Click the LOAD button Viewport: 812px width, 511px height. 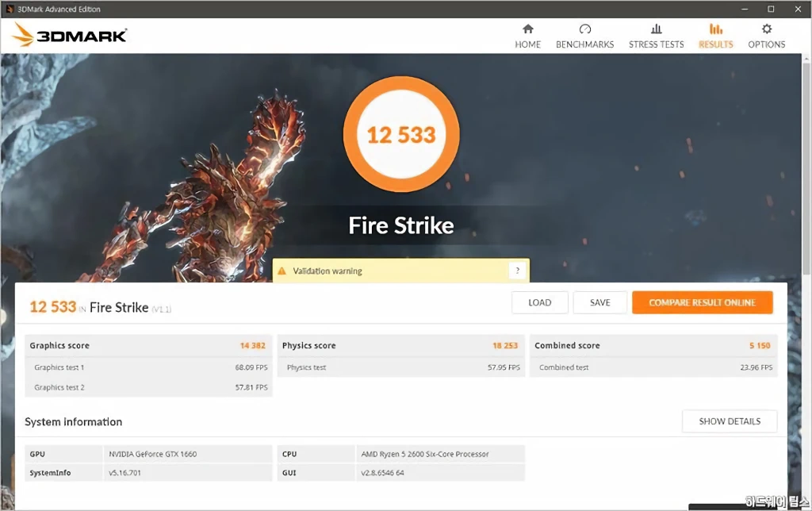(539, 302)
